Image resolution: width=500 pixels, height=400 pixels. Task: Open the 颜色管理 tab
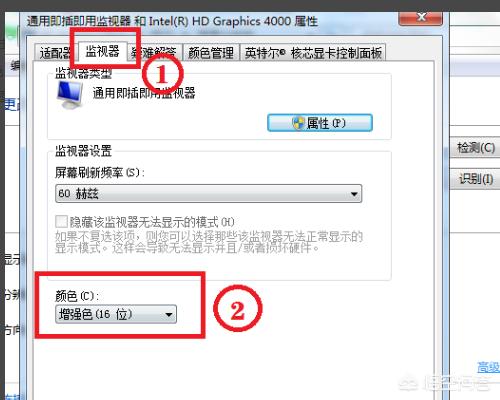click(211, 53)
